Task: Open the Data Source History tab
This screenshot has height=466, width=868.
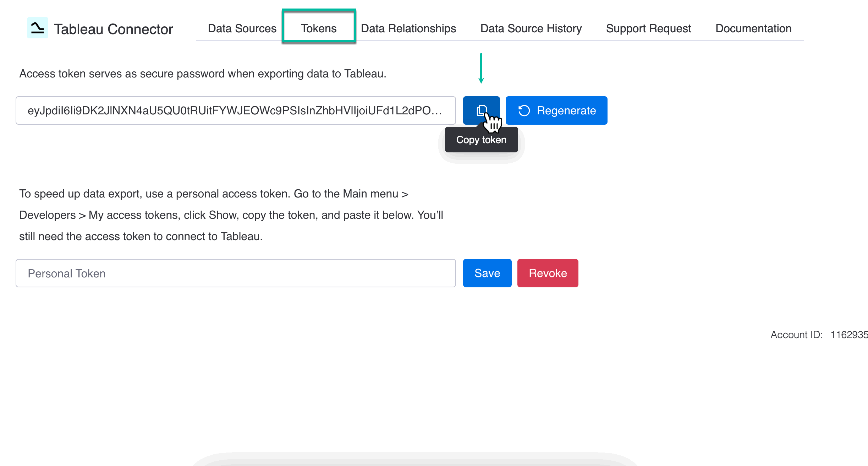Action: (531, 28)
